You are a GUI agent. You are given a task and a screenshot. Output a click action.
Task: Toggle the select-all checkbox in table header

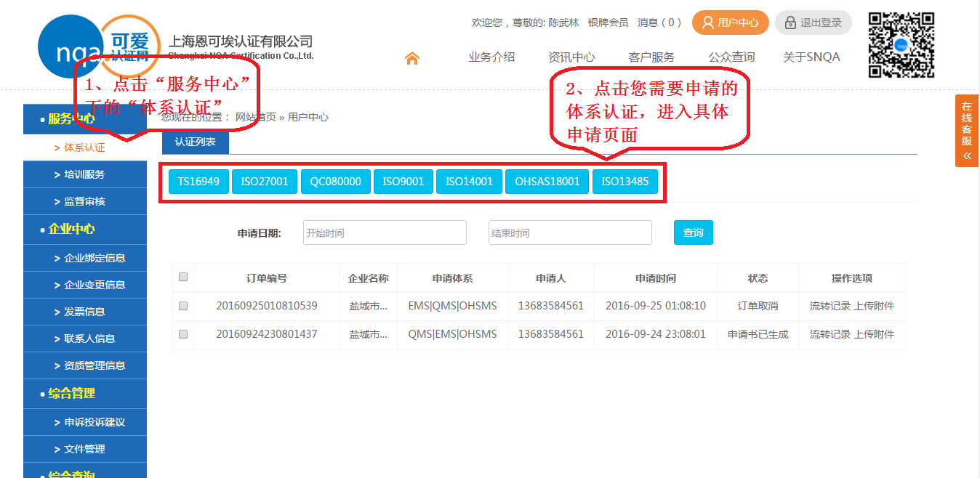click(183, 277)
